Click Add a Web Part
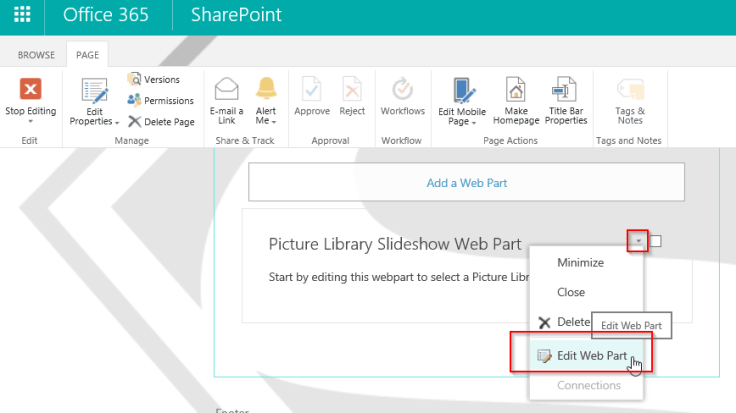Image resolution: width=736 pixels, height=413 pixels. (466, 183)
